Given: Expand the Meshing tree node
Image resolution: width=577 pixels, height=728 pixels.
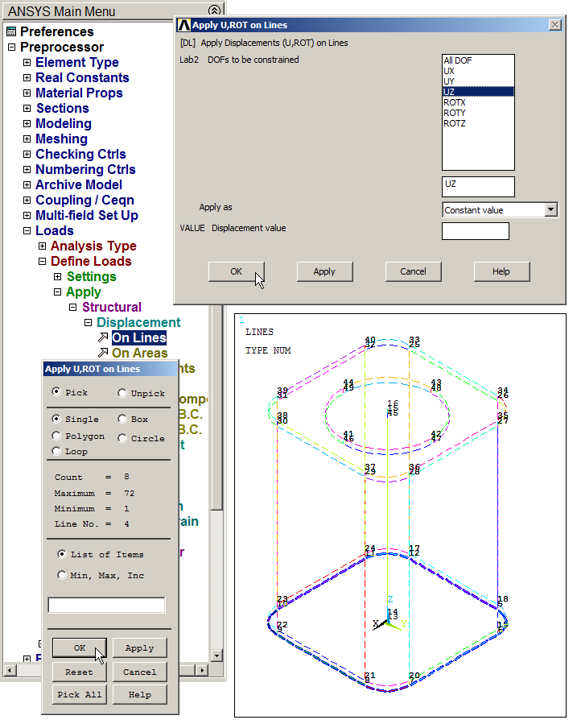Looking at the screenshot, I should tap(27, 139).
